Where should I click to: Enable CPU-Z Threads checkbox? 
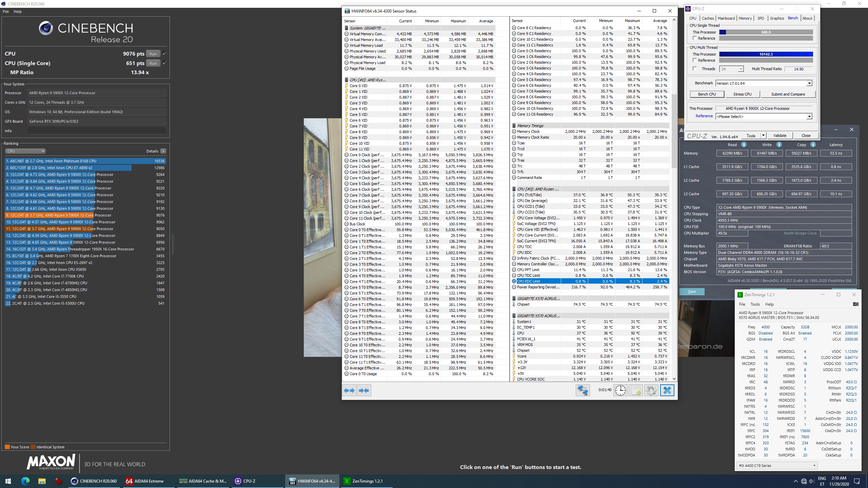click(x=695, y=69)
